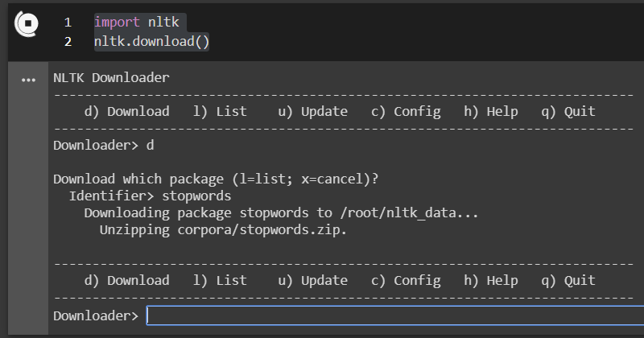Click the "Downloader> d" output line
Image resolution: width=644 pixels, height=338 pixels.
[x=103, y=146]
